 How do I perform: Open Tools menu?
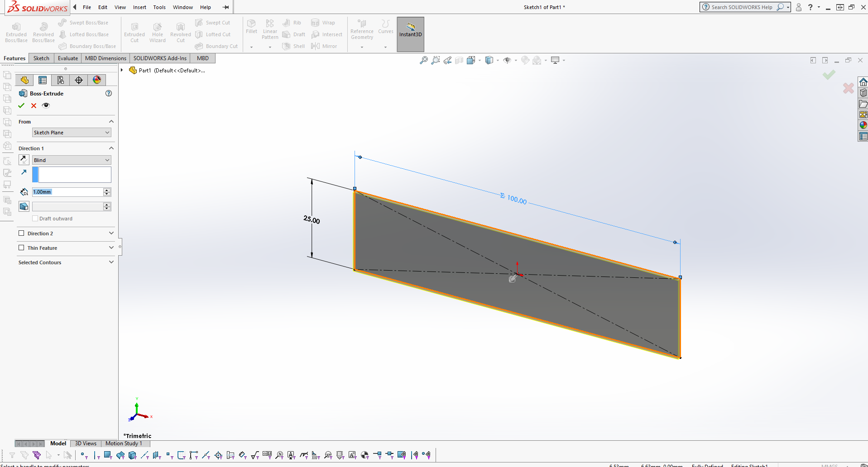pyautogui.click(x=159, y=7)
